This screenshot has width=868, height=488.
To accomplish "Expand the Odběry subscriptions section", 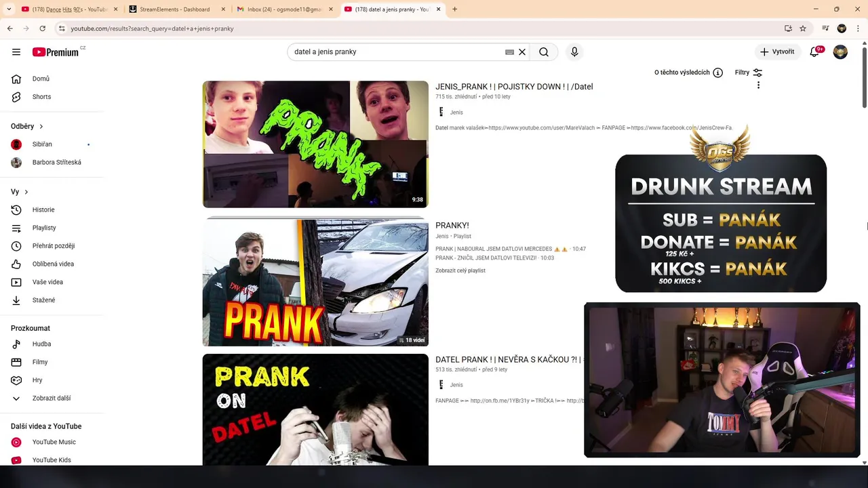I will (x=27, y=126).
